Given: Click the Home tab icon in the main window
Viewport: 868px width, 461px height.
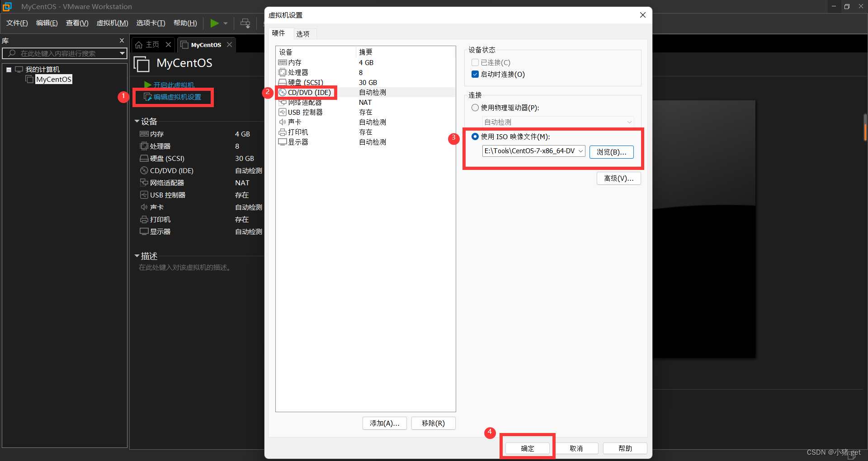Looking at the screenshot, I should click(x=139, y=45).
